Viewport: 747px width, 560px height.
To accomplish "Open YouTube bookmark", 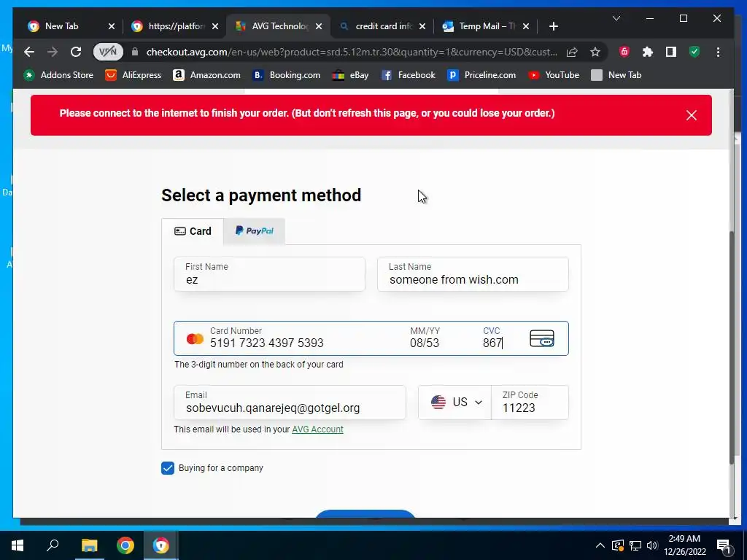I will click(554, 75).
